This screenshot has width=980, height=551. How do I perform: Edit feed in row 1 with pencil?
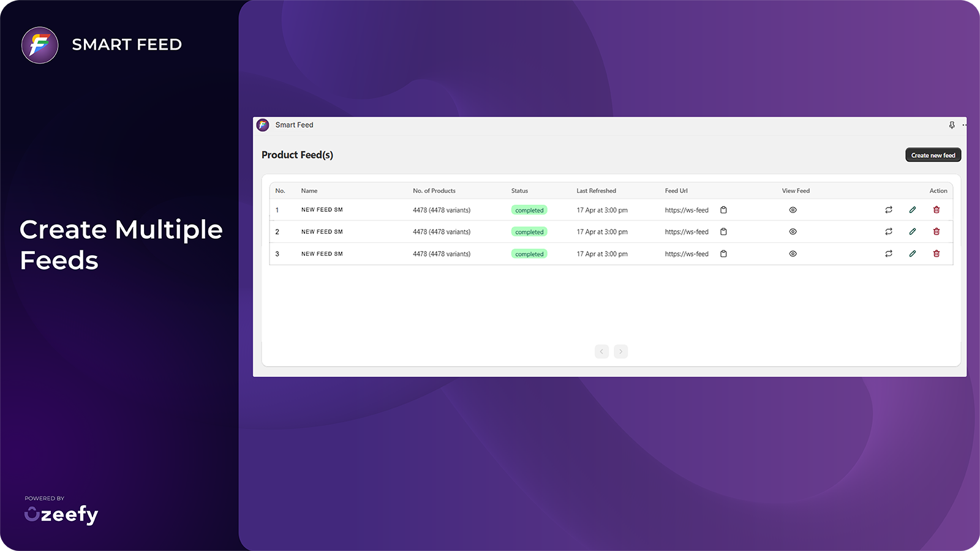coord(913,210)
